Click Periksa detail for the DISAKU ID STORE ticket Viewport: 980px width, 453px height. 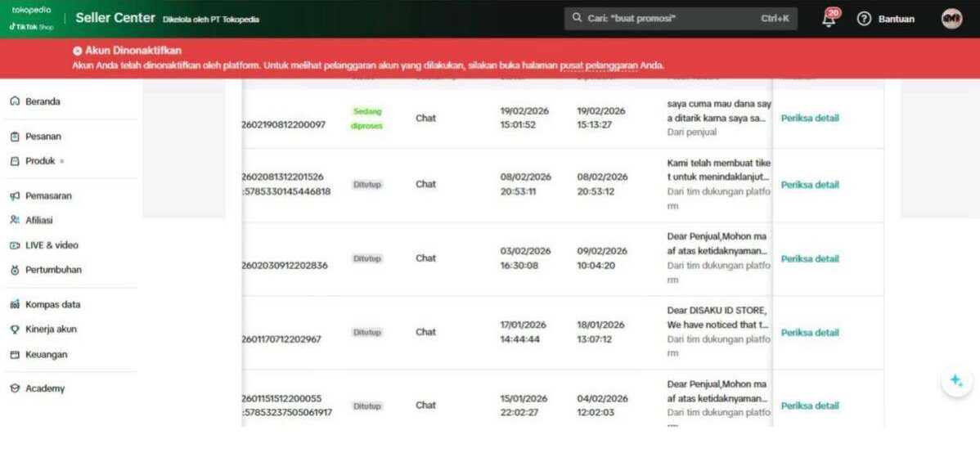coord(809,333)
